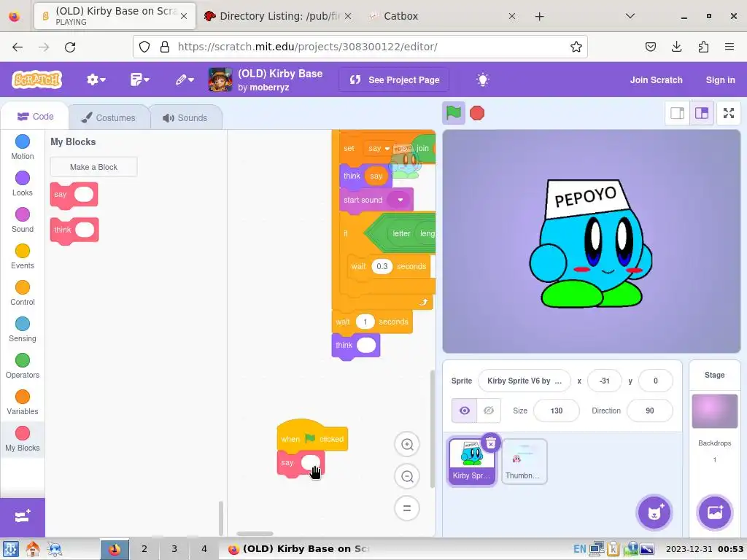Select the Variables block category
Screen dimensions: 747x560
[x=23, y=402]
